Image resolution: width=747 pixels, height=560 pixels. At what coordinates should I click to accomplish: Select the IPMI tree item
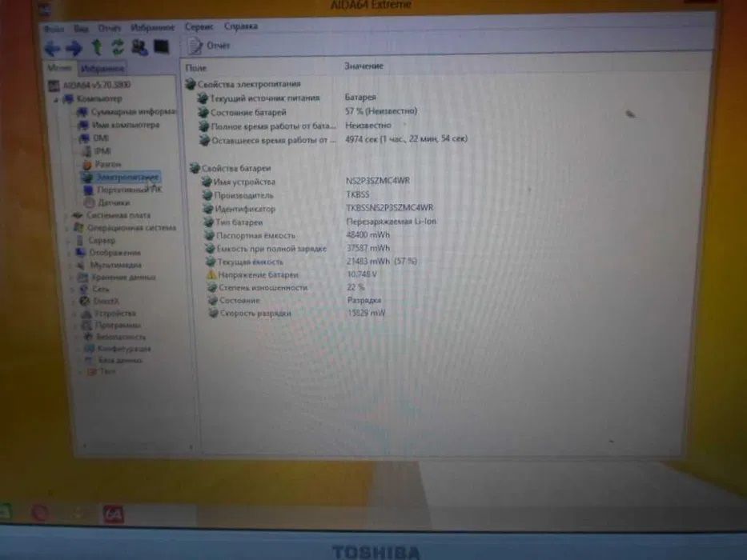pos(97,151)
